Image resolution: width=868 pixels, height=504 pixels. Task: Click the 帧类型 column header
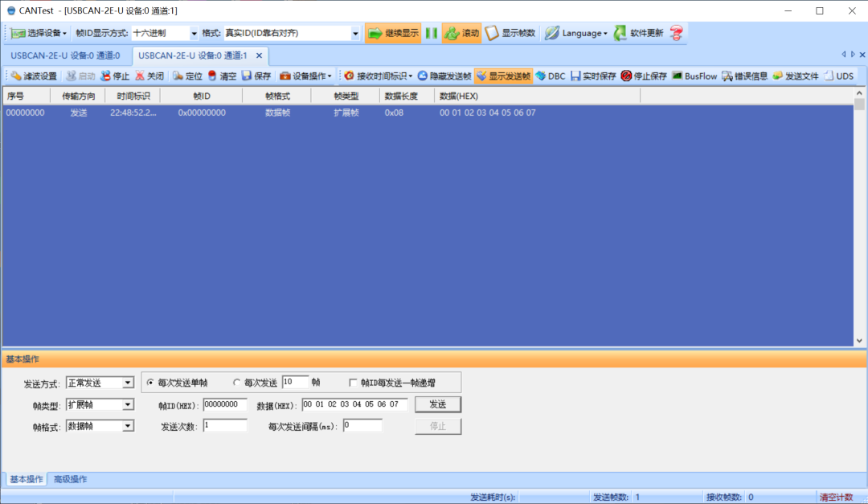[346, 96]
